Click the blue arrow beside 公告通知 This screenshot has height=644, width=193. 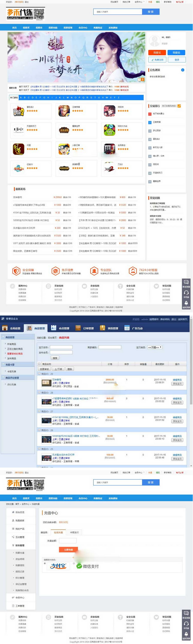tap(183, 70)
